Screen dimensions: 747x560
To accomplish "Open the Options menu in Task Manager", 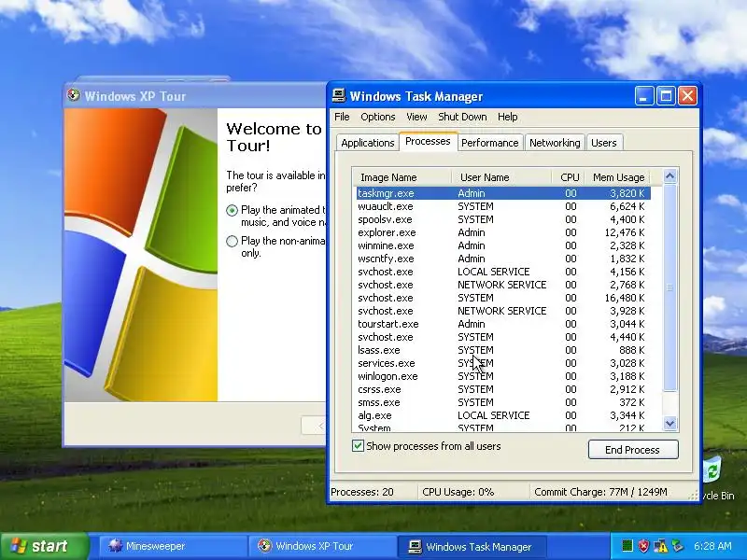I will pos(378,117).
